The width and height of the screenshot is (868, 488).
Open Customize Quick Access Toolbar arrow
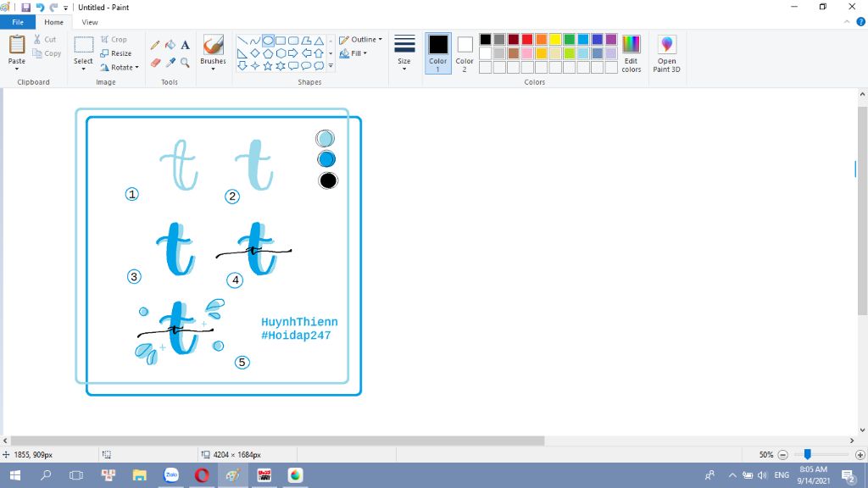coord(66,8)
